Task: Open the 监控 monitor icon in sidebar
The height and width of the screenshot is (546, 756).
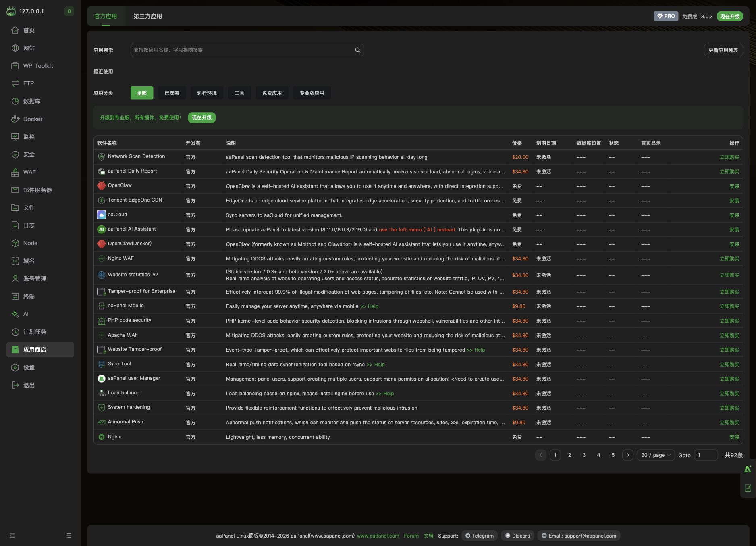Action: point(15,137)
